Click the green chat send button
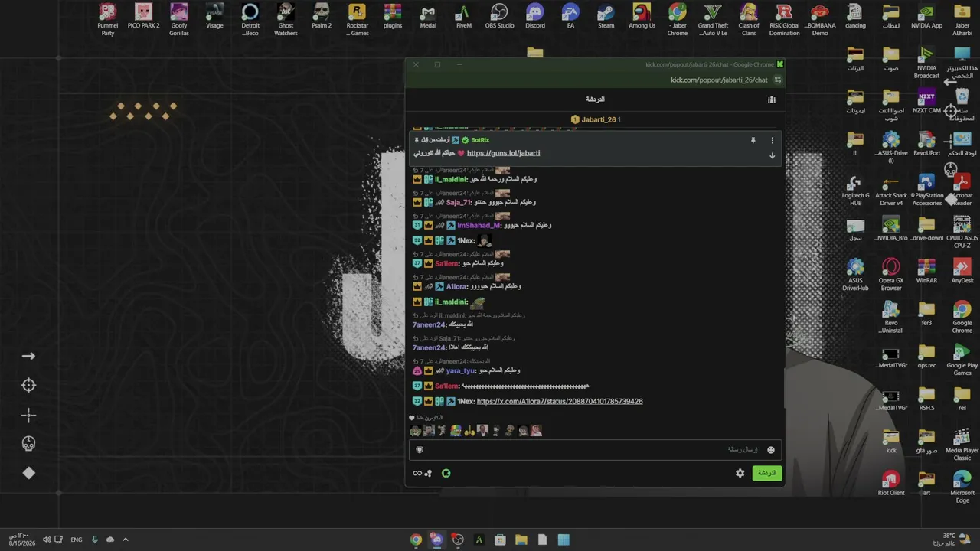The width and height of the screenshot is (980, 551). 766,473
